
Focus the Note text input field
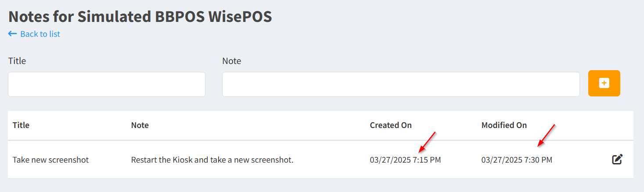(x=401, y=84)
